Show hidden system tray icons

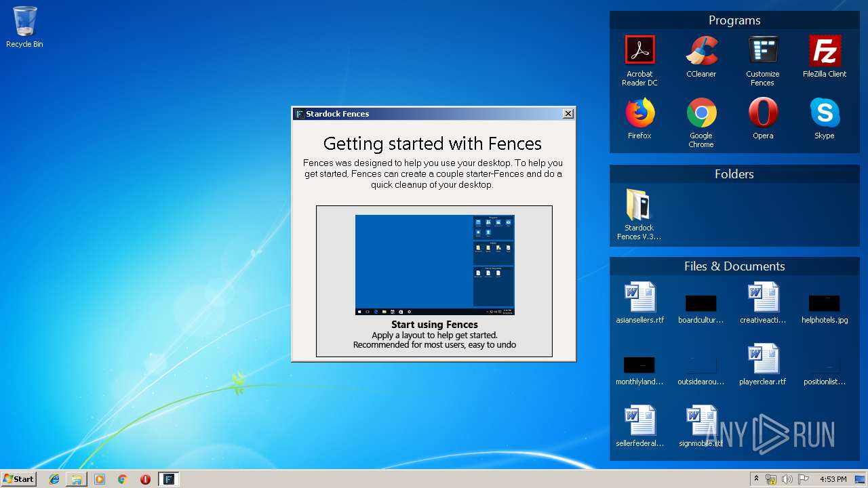click(x=756, y=479)
